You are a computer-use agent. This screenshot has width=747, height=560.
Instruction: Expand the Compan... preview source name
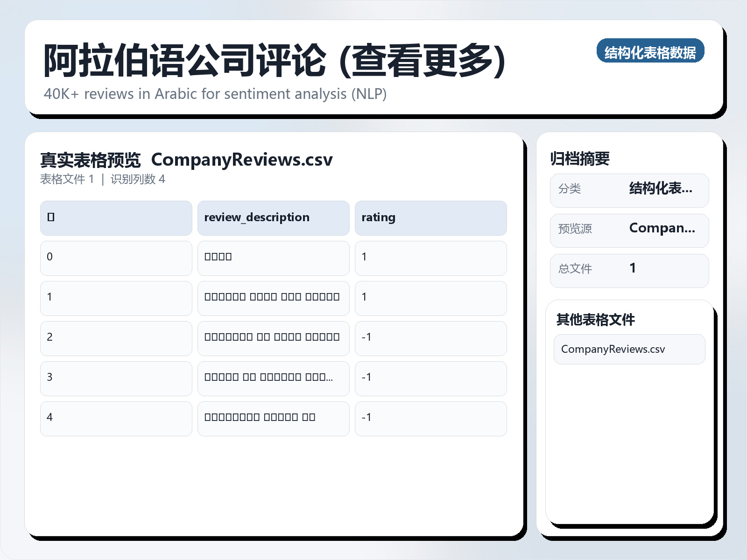(x=662, y=229)
